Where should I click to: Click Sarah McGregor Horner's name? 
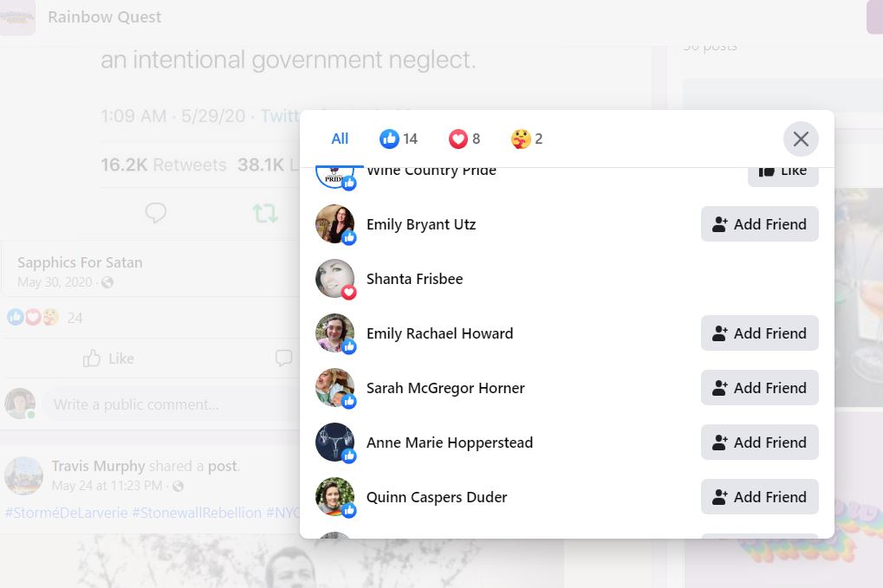[x=445, y=388]
